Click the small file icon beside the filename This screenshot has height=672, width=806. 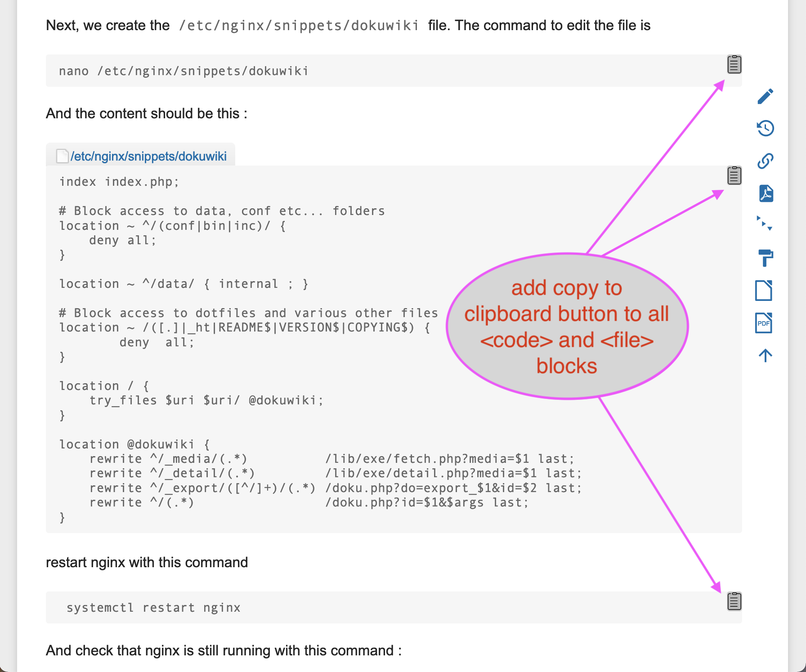pos(62,156)
